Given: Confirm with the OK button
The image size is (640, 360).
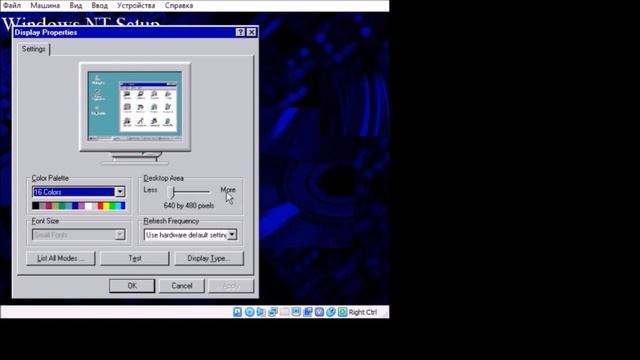Looking at the screenshot, I should point(132,286).
